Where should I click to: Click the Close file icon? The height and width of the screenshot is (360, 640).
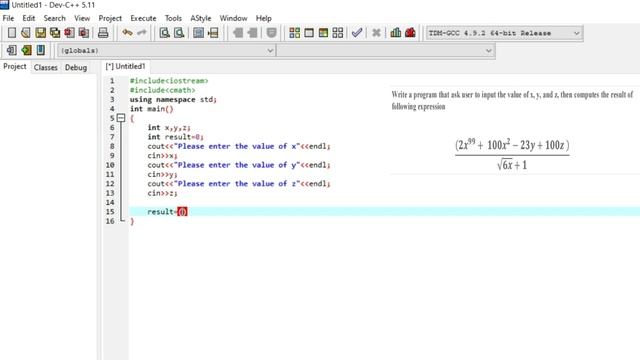point(69,33)
